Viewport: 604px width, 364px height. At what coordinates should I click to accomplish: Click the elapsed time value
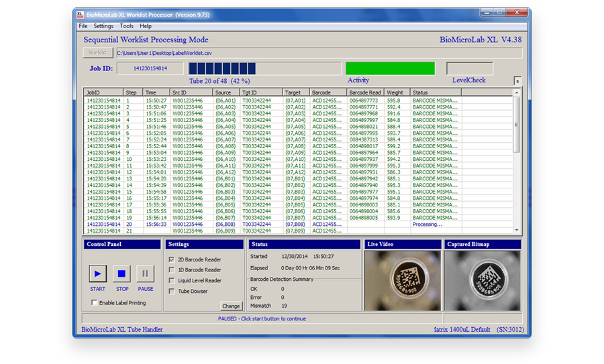(311, 268)
